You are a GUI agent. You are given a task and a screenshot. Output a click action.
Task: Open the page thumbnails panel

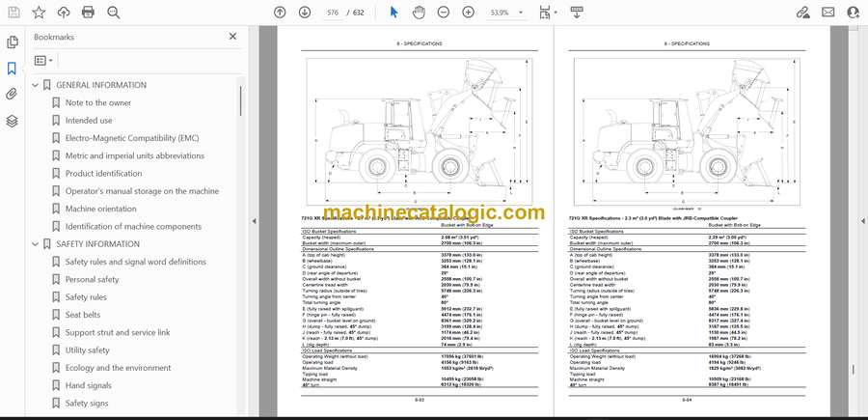click(13, 42)
